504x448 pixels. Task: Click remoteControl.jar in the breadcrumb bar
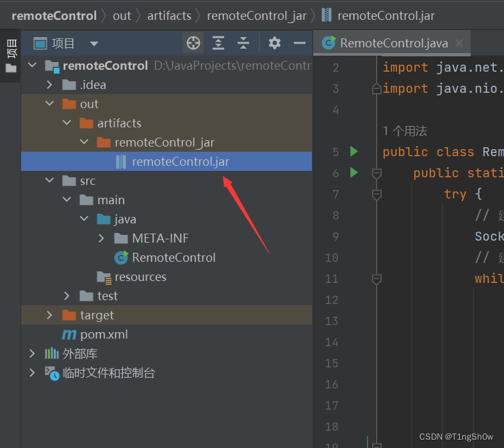386,16
